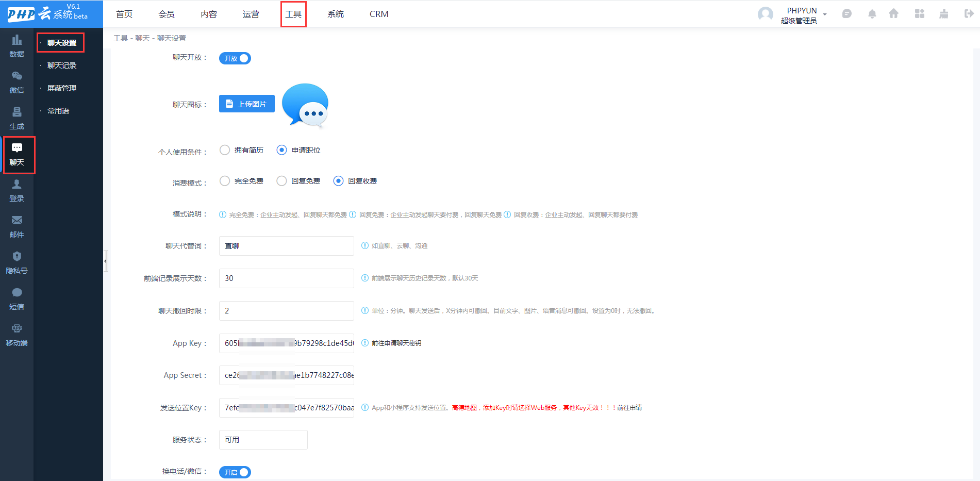
Task: Toggle the 聊天开放 switch
Action: (x=235, y=58)
